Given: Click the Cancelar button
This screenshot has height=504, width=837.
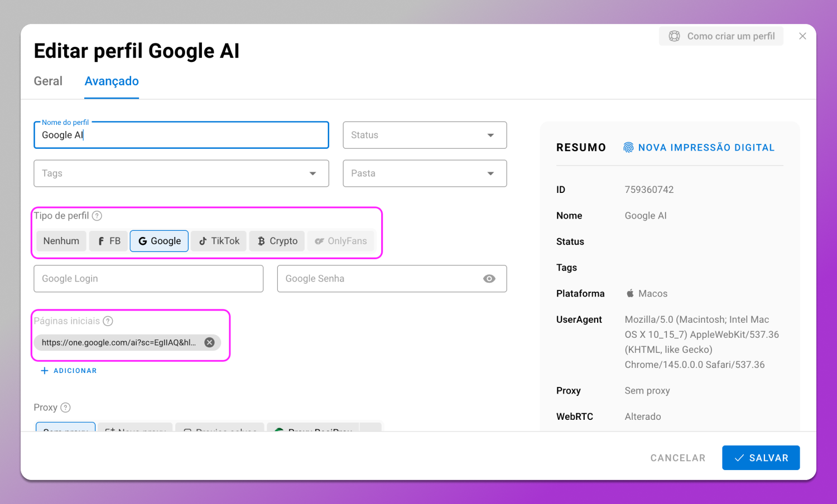Looking at the screenshot, I should coord(677,458).
